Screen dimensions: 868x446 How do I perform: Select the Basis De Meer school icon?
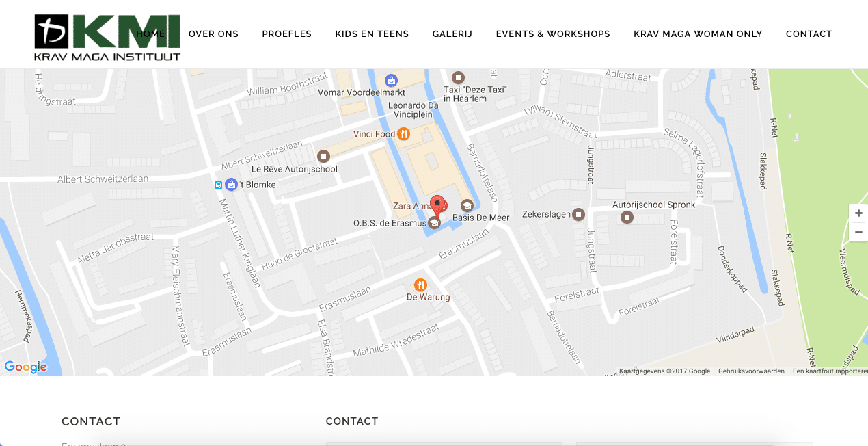pyautogui.click(x=467, y=205)
